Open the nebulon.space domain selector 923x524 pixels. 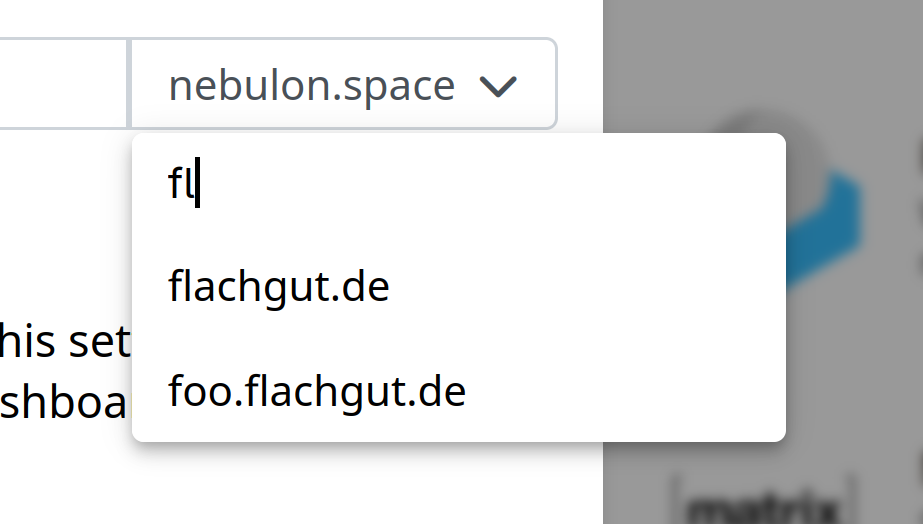[x=343, y=84]
